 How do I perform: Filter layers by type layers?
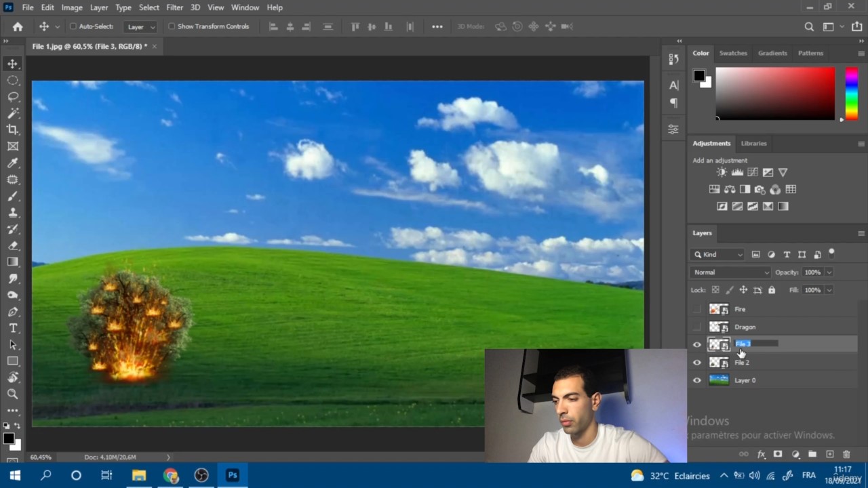[787, 254]
